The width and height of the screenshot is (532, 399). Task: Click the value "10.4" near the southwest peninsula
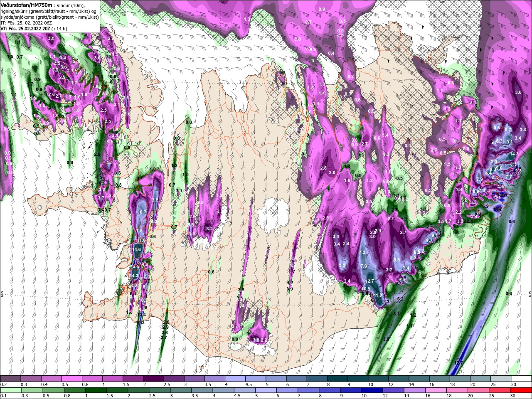pyautogui.click(x=141, y=315)
